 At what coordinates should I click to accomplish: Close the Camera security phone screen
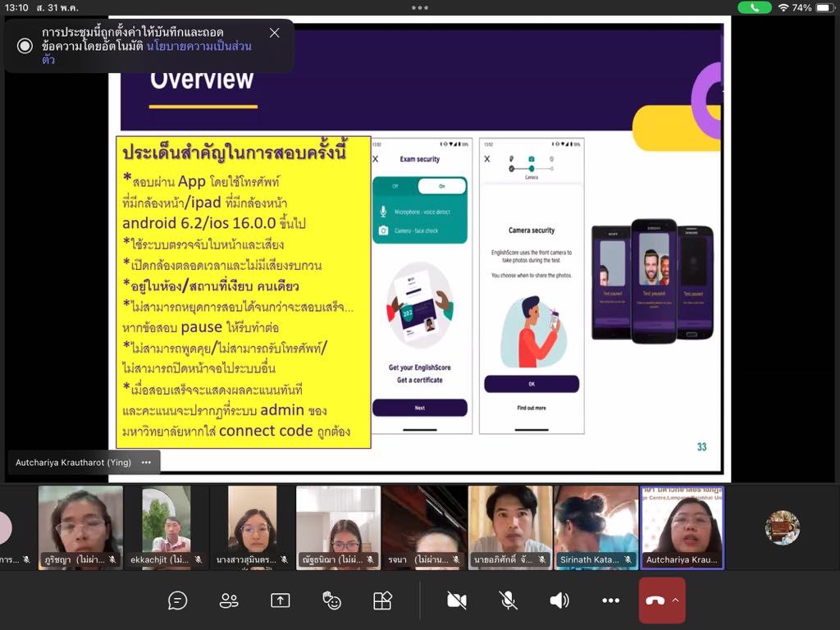(x=487, y=159)
